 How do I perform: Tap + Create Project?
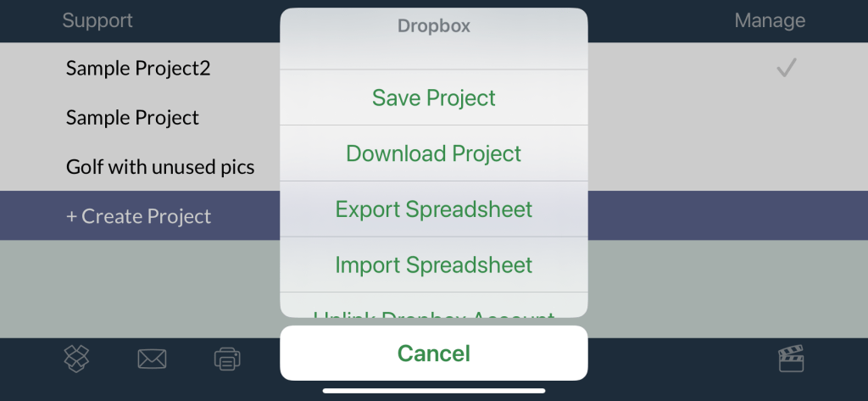pyautogui.click(x=138, y=216)
